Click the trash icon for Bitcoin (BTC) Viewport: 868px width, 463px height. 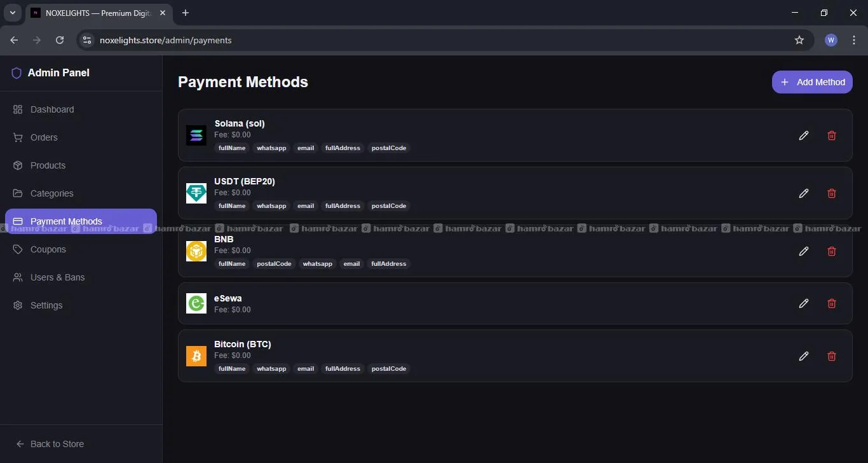coord(832,356)
